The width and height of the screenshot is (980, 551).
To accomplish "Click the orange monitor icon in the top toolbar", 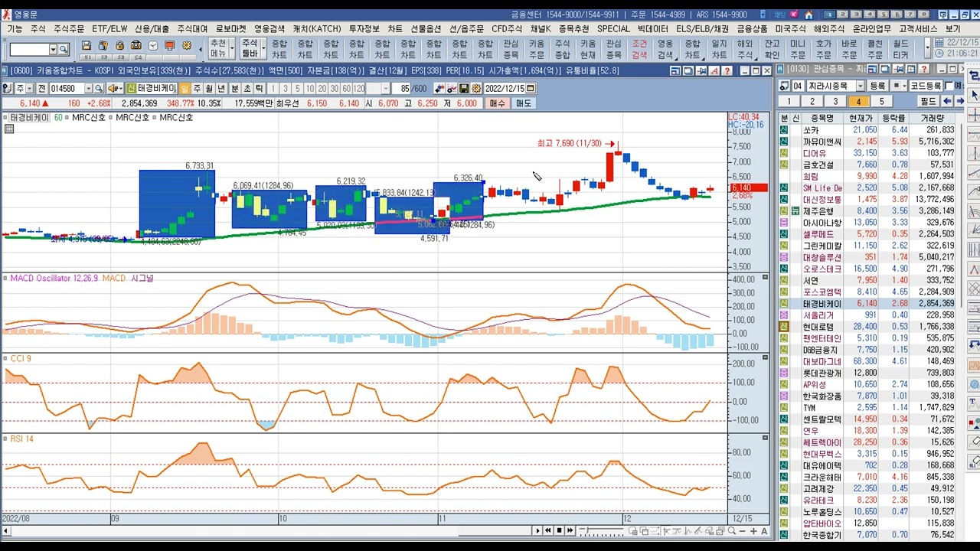I will 170,45.
